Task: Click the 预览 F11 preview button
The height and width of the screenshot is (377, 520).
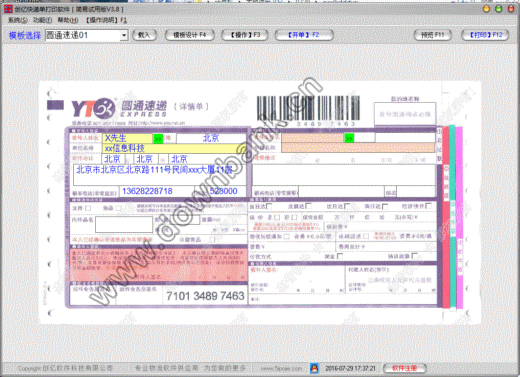Action: [x=432, y=35]
